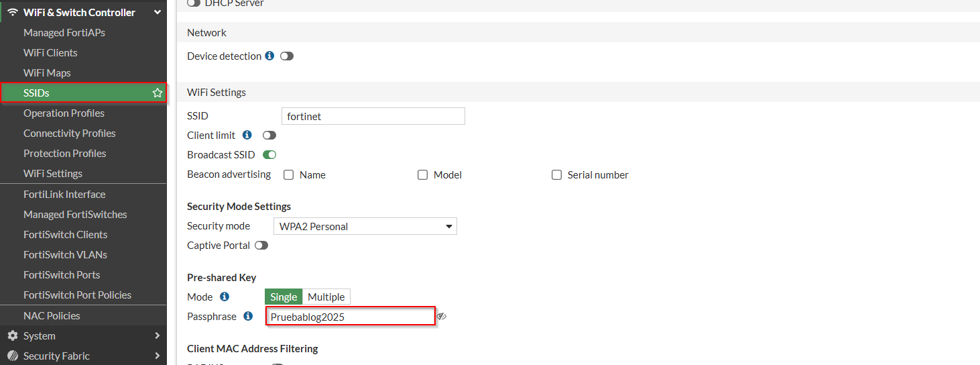
Task: Select Multiple pre-shared key mode
Action: [326, 297]
